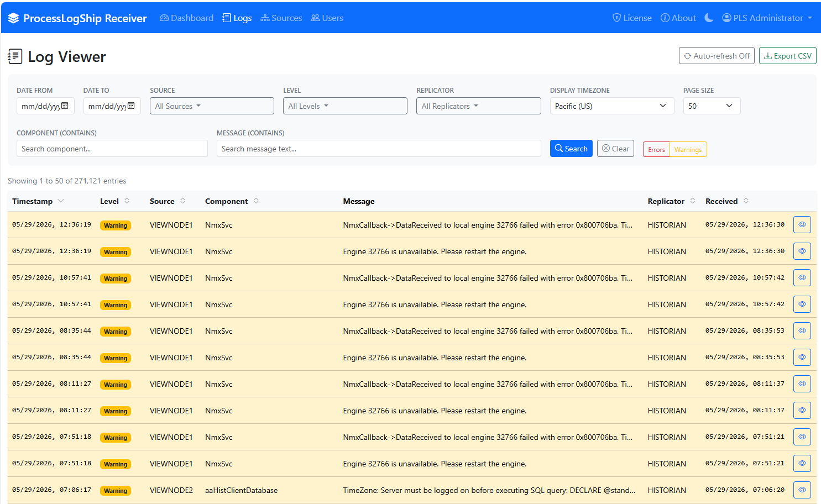The height and width of the screenshot is (504, 821).
Task: Click the Log Viewer heading icon
Action: pos(15,56)
